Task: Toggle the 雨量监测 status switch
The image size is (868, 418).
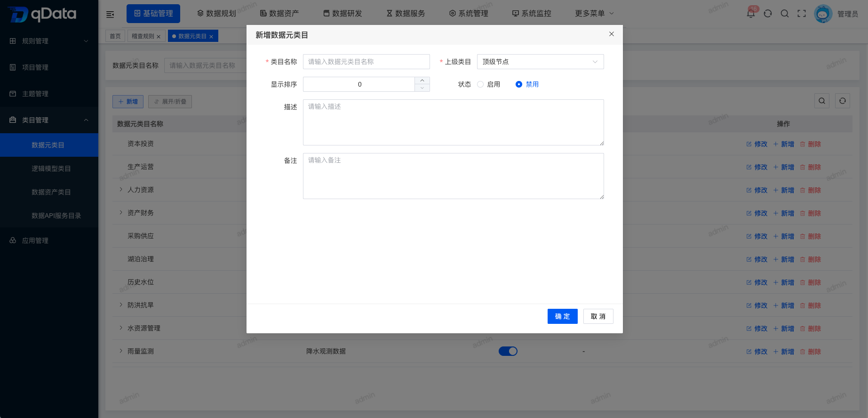Action: pyautogui.click(x=508, y=351)
